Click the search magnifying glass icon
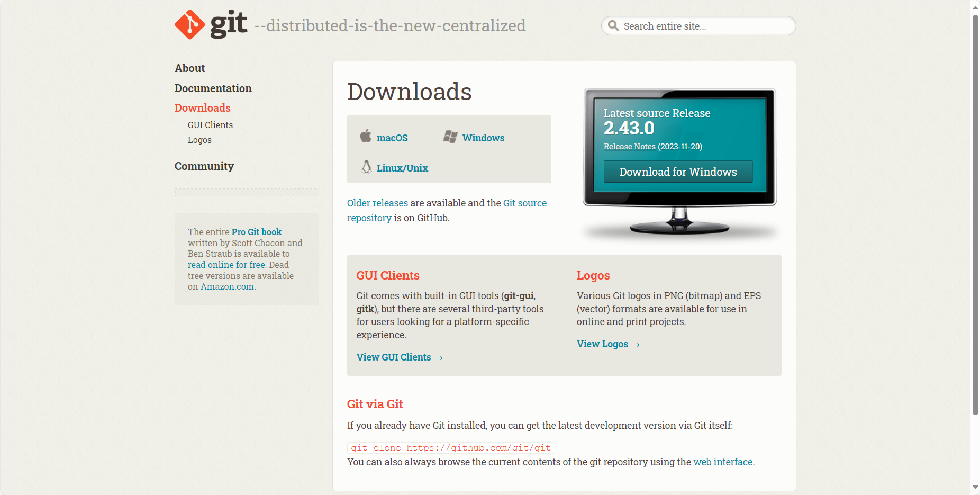Viewport: 980px width, 495px height. (x=613, y=25)
